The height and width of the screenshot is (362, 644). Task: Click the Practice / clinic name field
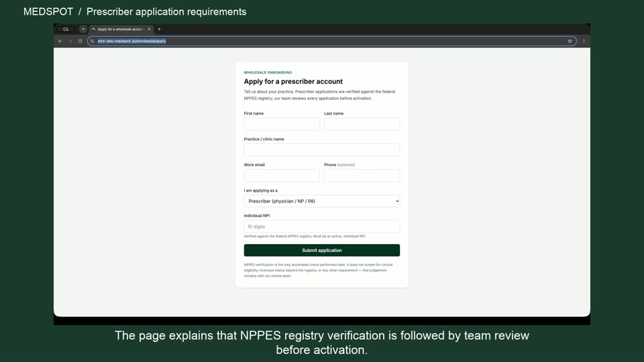click(x=321, y=150)
